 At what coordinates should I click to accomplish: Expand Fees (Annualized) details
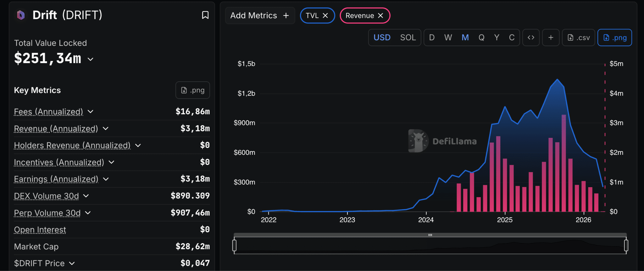click(x=91, y=112)
